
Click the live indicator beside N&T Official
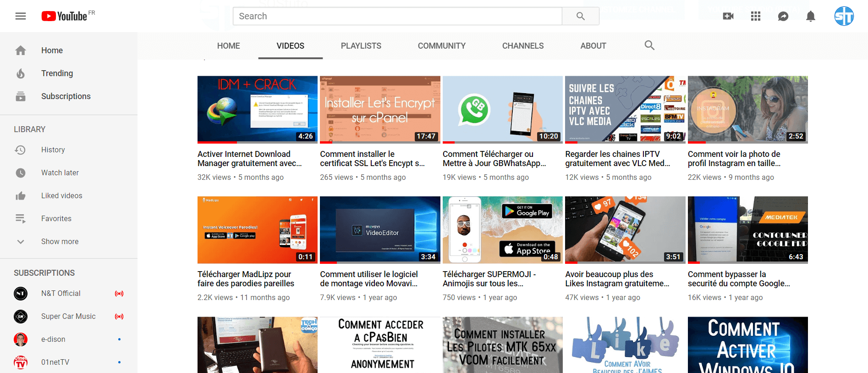click(x=119, y=294)
